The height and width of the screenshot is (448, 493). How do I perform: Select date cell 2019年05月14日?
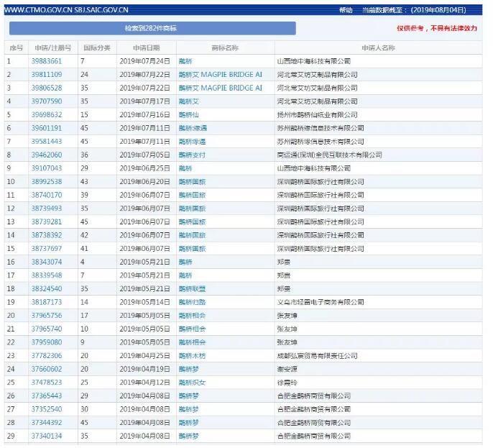click(x=144, y=302)
